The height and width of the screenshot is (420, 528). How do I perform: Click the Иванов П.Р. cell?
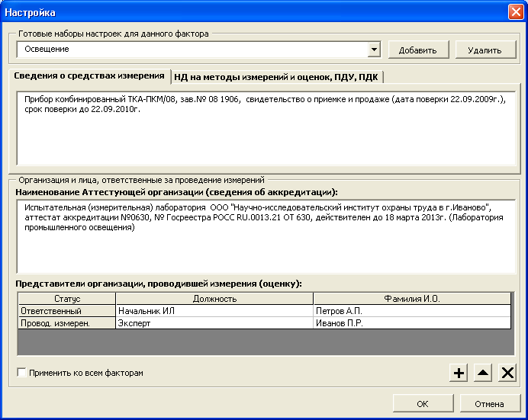(412, 323)
